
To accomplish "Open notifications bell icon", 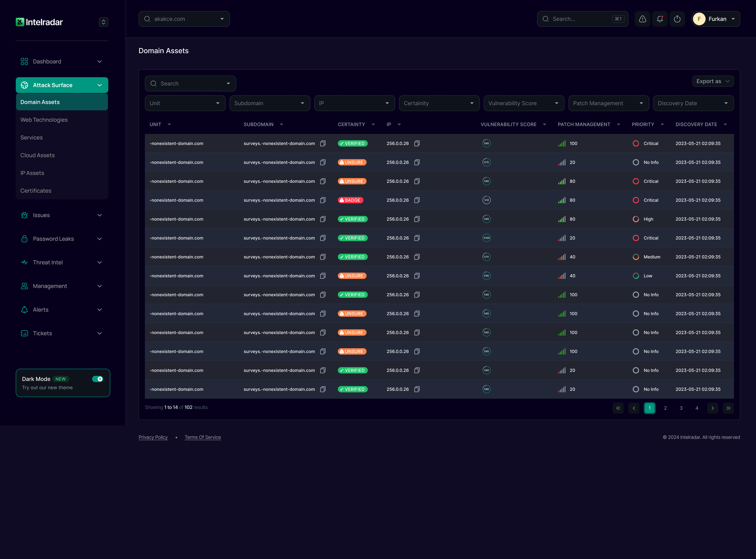I will (660, 19).
